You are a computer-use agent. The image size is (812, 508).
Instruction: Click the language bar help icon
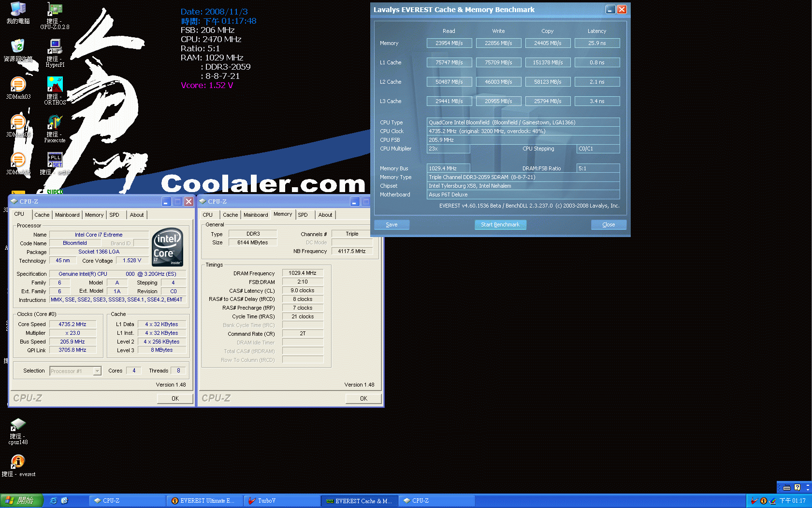click(x=797, y=488)
